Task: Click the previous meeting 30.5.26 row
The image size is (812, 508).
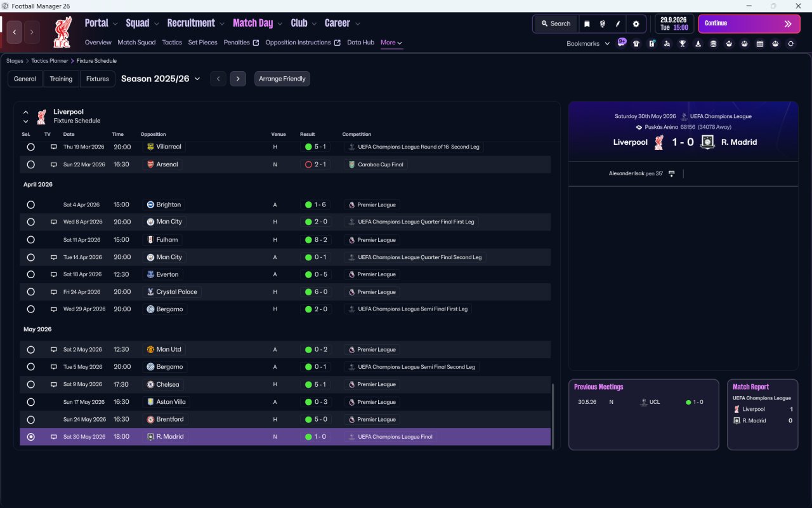Action: coord(644,402)
